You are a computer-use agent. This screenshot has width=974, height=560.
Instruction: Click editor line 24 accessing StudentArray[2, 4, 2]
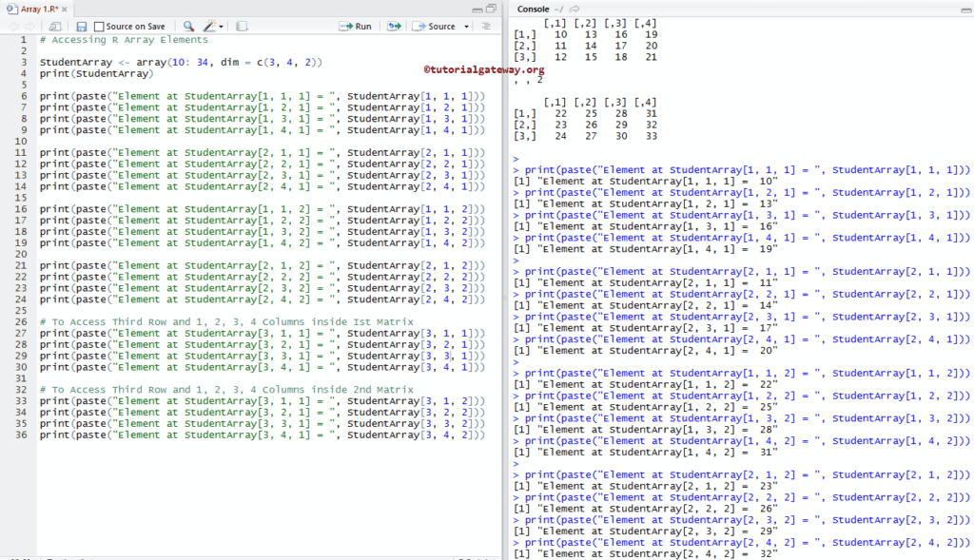[263, 299]
